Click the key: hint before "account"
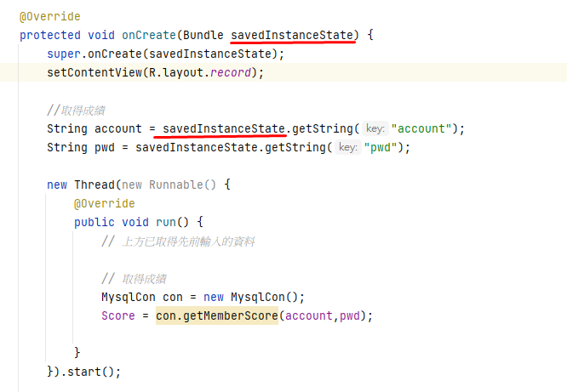The height and width of the screenshot is (392, 567). pyautogui.click(x=375, y=128)
